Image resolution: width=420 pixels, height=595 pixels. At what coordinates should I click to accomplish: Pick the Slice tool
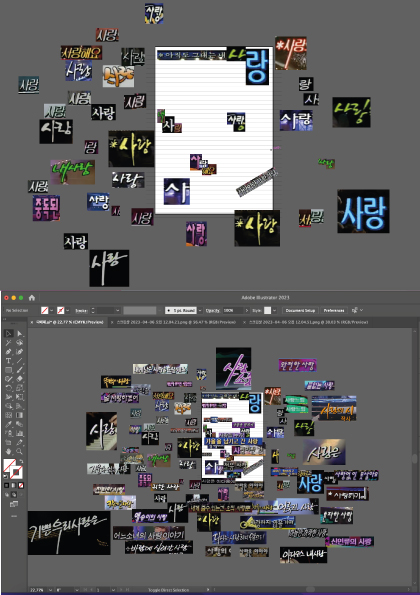tap(20, 443)
